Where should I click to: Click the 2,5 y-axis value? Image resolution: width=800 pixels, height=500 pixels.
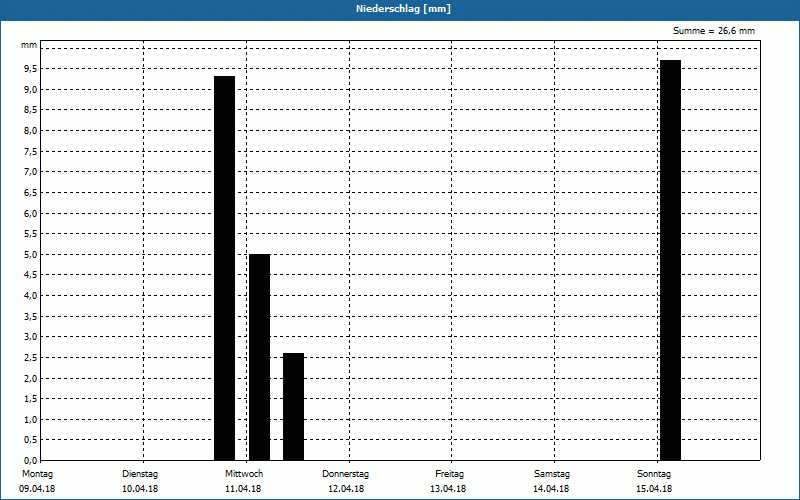(x=31, y=358)
